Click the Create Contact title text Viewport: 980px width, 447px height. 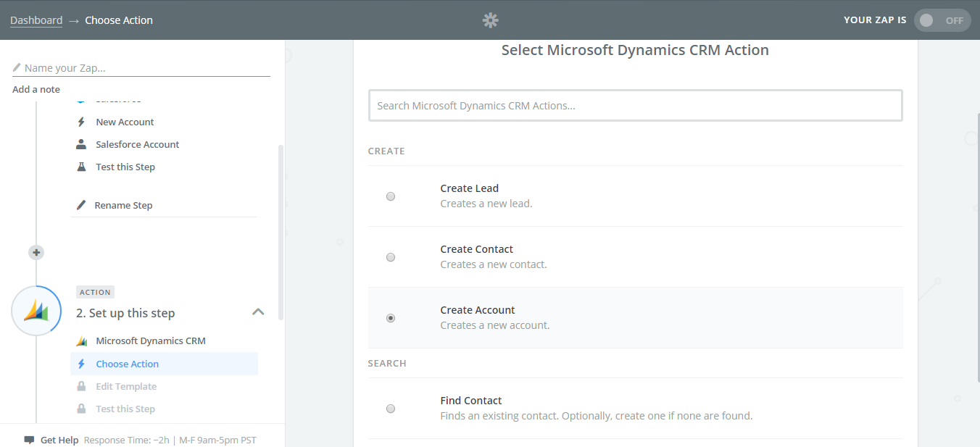[477, 249]
